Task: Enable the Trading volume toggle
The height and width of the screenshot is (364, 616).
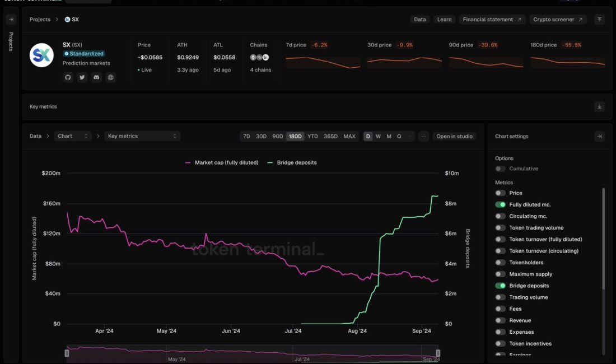Action: tap(500, 297)
